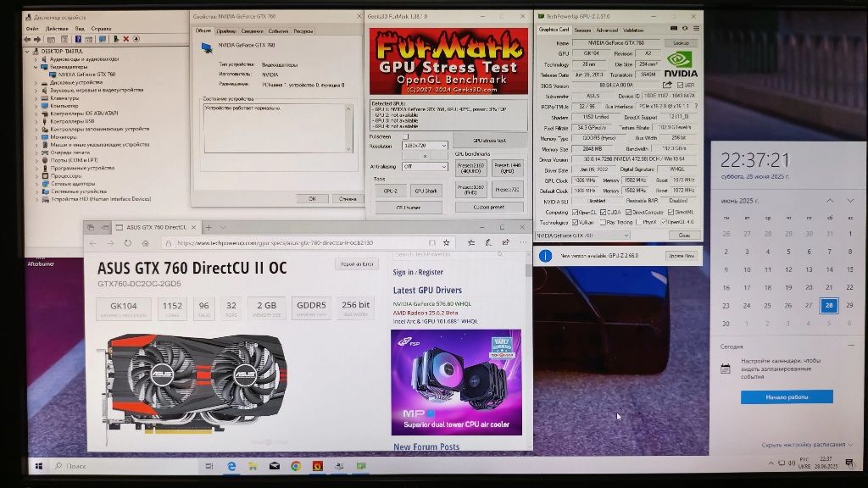The height and width of the screenshot is (488, 868).
Task: Click Update Now in GPU-Z notification
Action: (682, 256)
